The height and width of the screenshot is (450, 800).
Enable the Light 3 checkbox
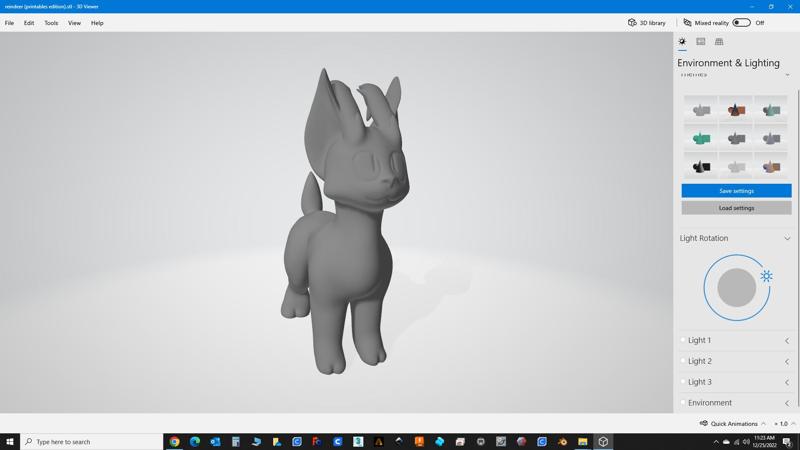click(x=683, y=382)
